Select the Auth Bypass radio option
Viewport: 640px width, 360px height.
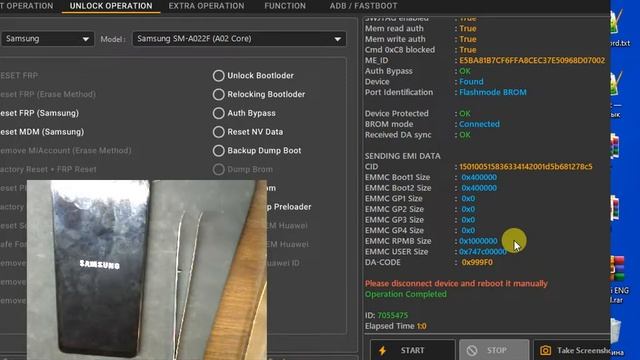click(218, 113)
